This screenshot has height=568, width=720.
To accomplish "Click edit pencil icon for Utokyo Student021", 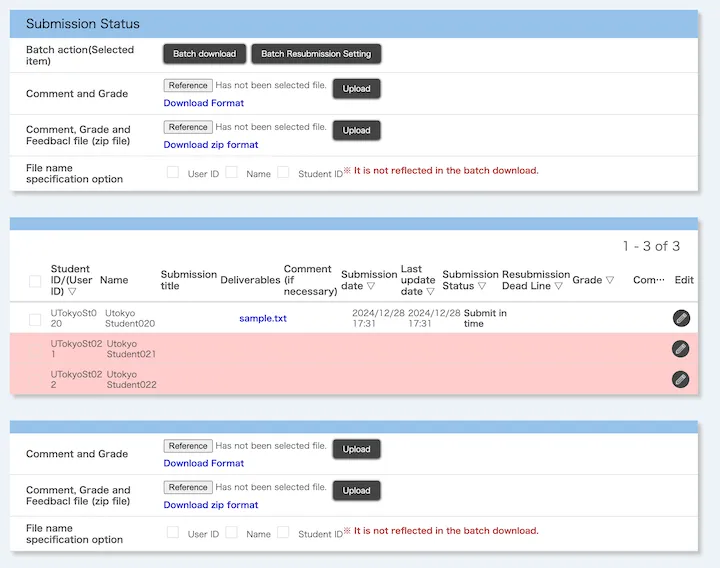I will [680, 349].
